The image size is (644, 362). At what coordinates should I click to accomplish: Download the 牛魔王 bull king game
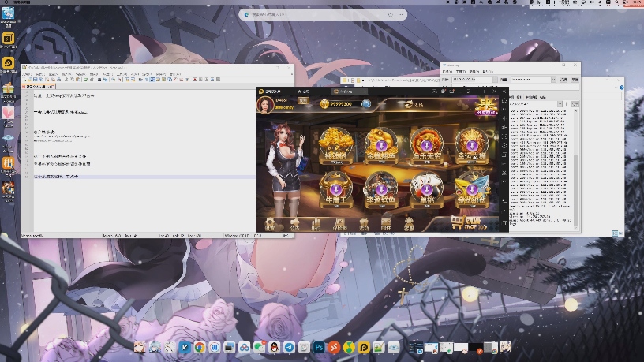tap(336, 189)
